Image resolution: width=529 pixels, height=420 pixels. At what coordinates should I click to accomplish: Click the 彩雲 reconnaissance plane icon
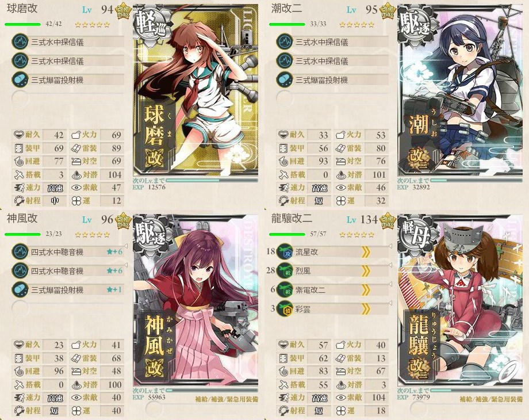(x=285, y=308)
